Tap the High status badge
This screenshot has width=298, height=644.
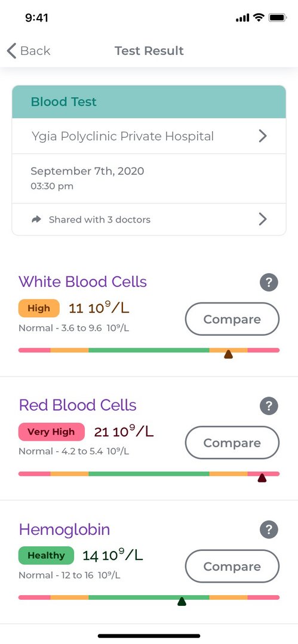pyautogui.click(x=39, y=308)
